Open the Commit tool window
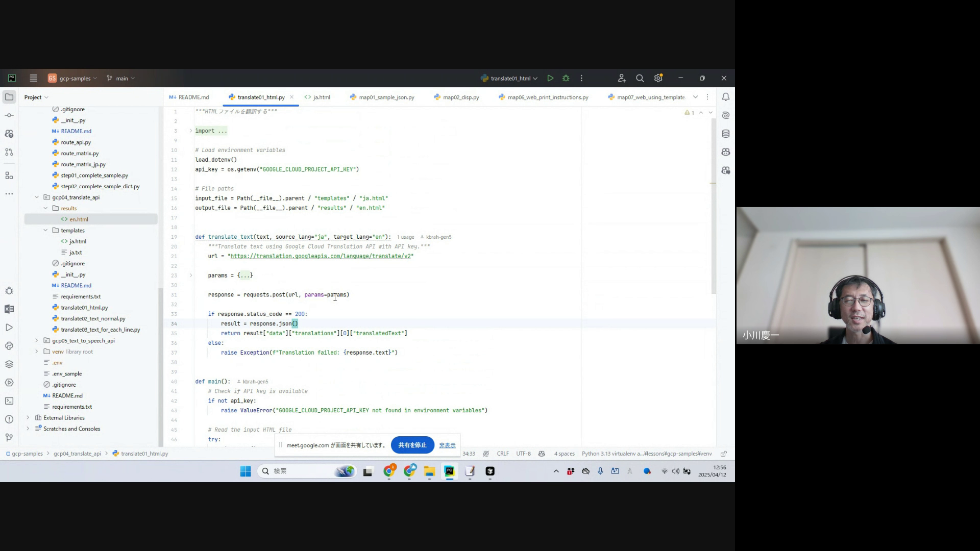The height and width of the screenshot is (551, 980). [9, 115]
